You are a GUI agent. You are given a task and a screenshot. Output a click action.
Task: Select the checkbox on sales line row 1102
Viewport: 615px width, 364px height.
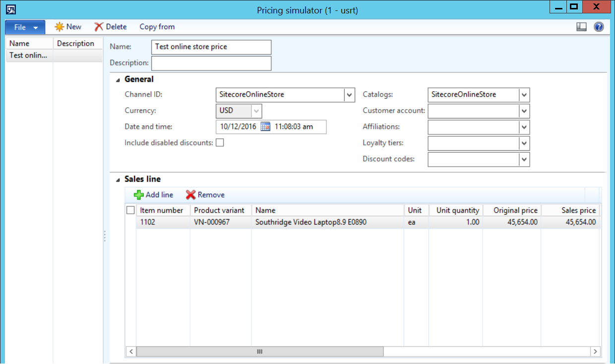(130, 222)
